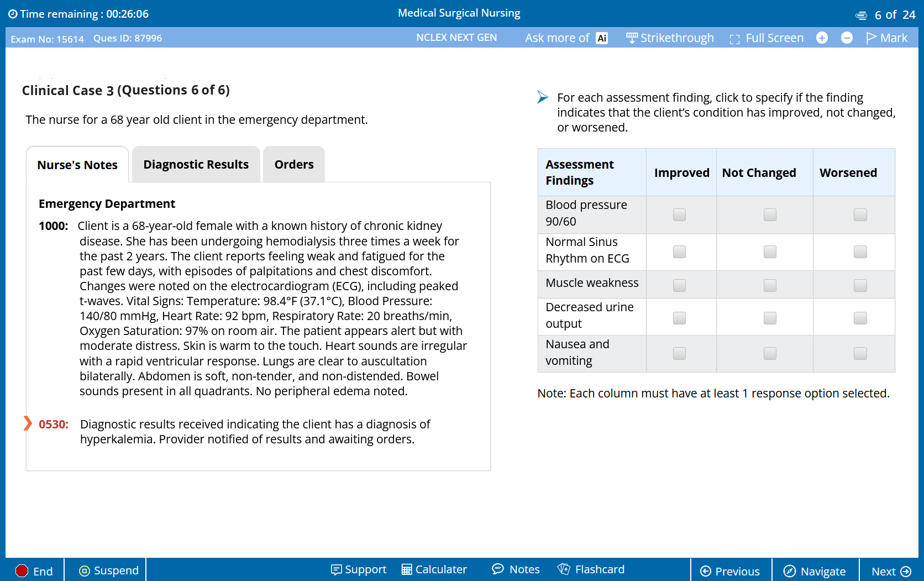Suspend the exam
Viewport: 924px width, 581px height.
pyautogui.click(x=109, y=570)
